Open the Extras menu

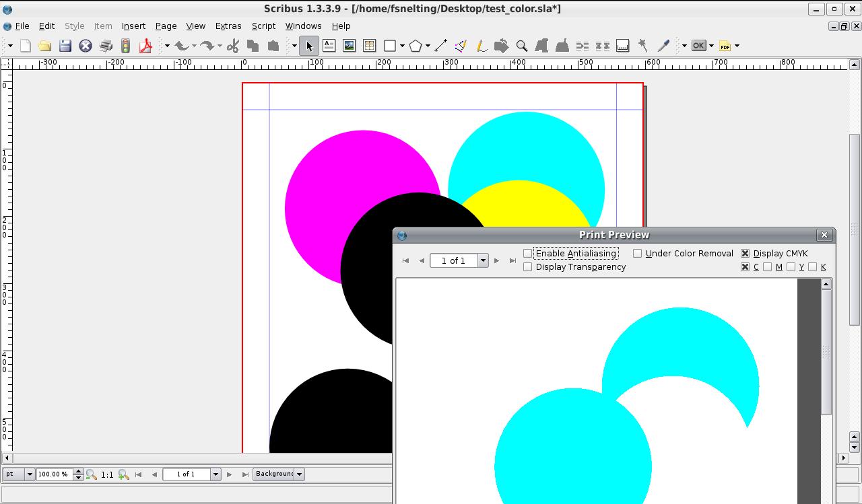tap(228, 26)
